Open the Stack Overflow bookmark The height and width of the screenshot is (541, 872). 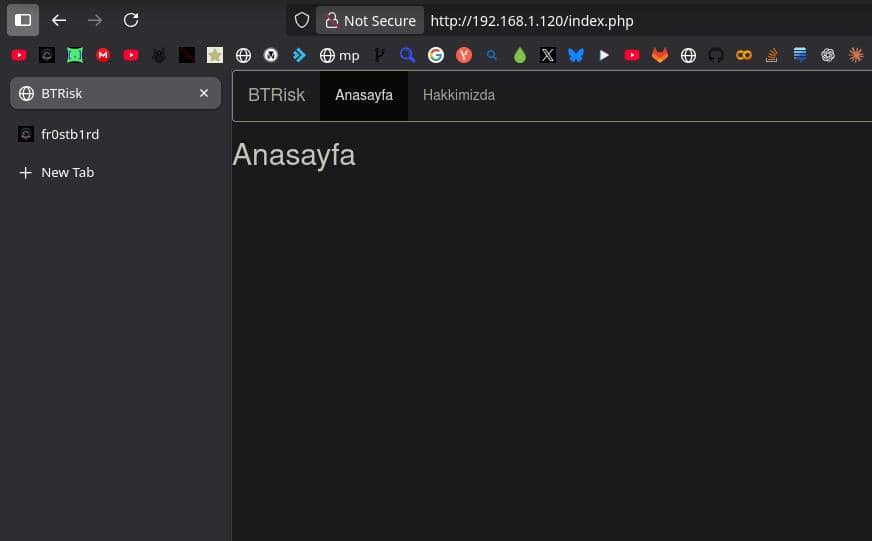click(771, 56)
